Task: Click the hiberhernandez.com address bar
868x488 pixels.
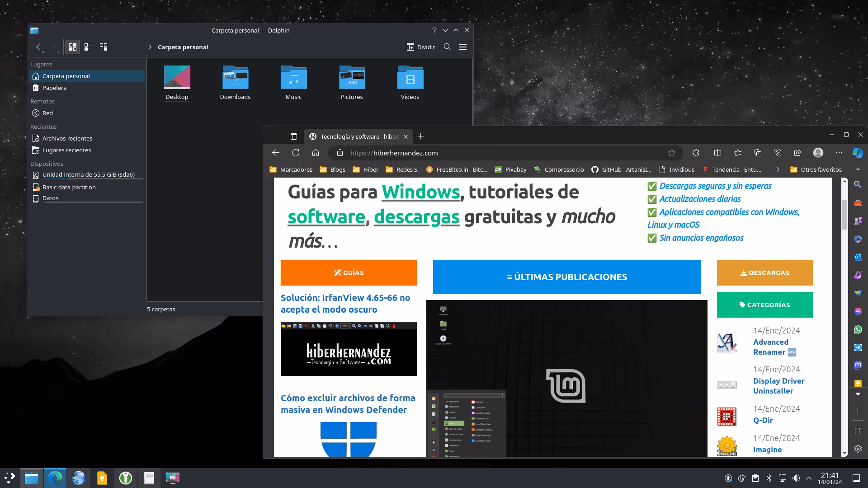Action: pos(505,153)
